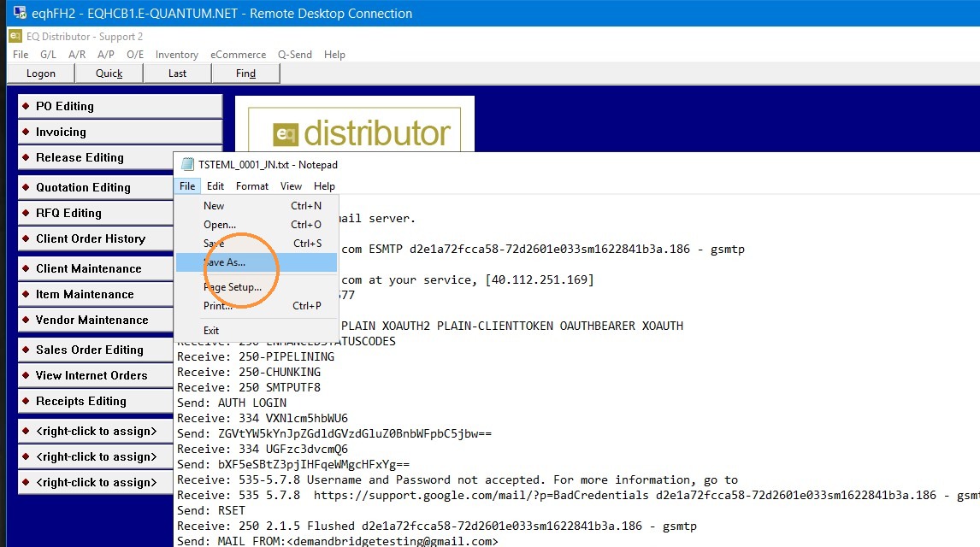Screen dimensions: 980x547
Task: Click the 'Send: RSET' line
Action: 211,511
